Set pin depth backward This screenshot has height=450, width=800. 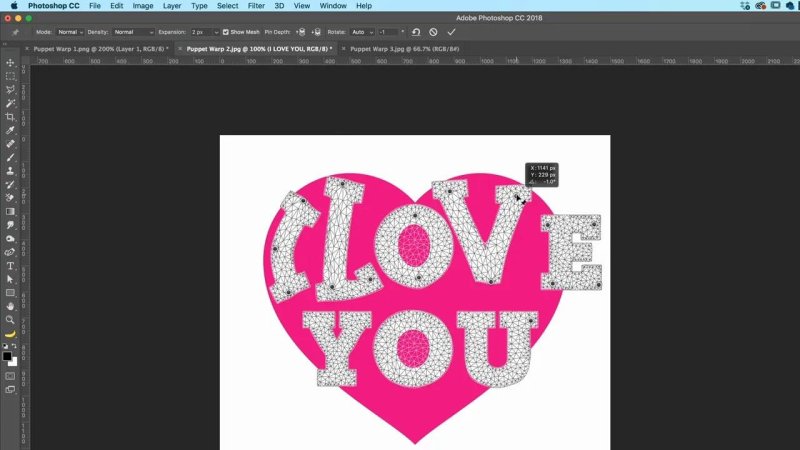pos(316,32)
